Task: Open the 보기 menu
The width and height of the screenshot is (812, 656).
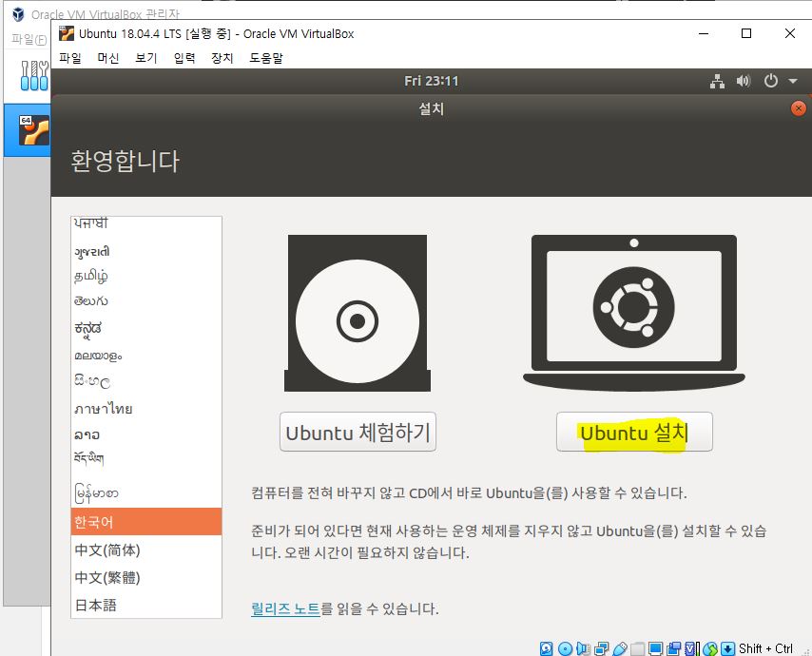Action: click(146, 57)
